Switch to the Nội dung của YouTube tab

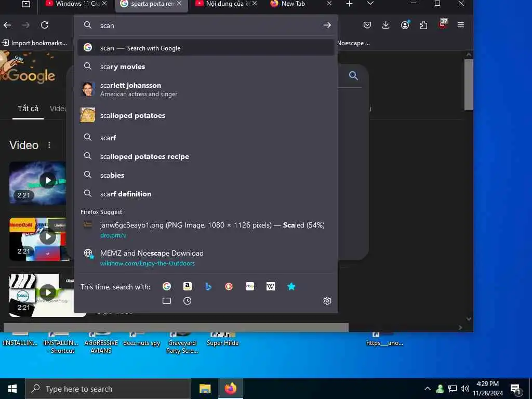pos(227,4)
